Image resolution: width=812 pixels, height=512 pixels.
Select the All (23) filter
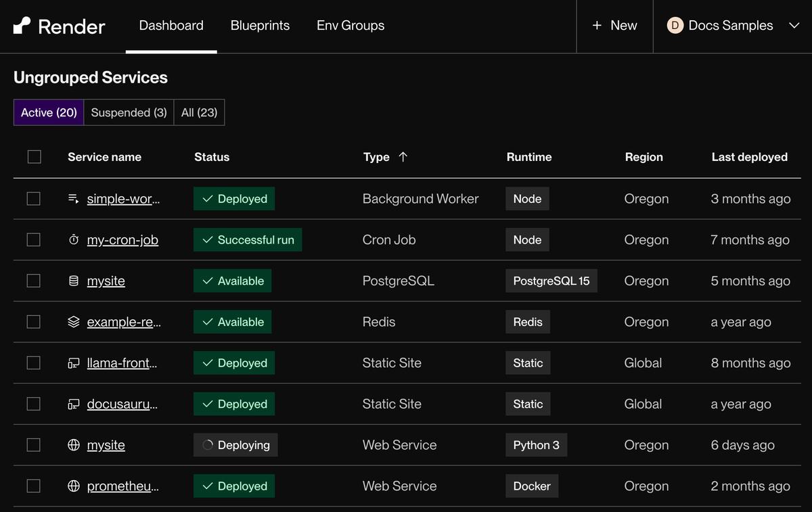tap(199, 113)
